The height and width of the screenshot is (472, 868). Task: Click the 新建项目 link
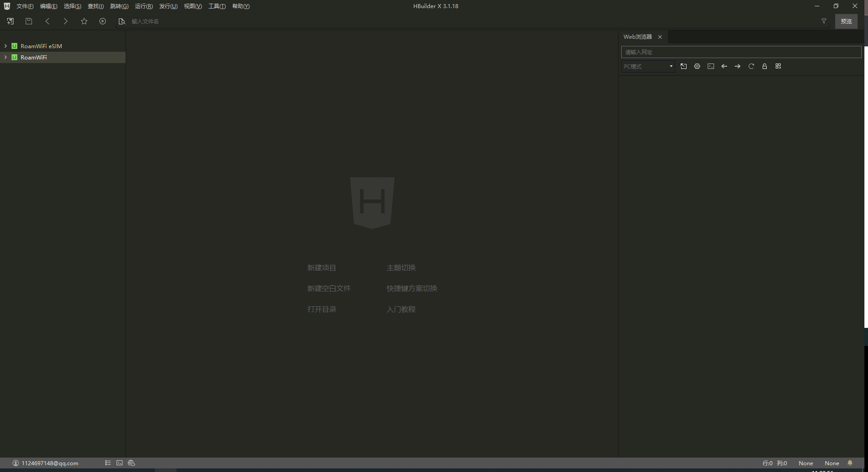(x=321, y=268)
